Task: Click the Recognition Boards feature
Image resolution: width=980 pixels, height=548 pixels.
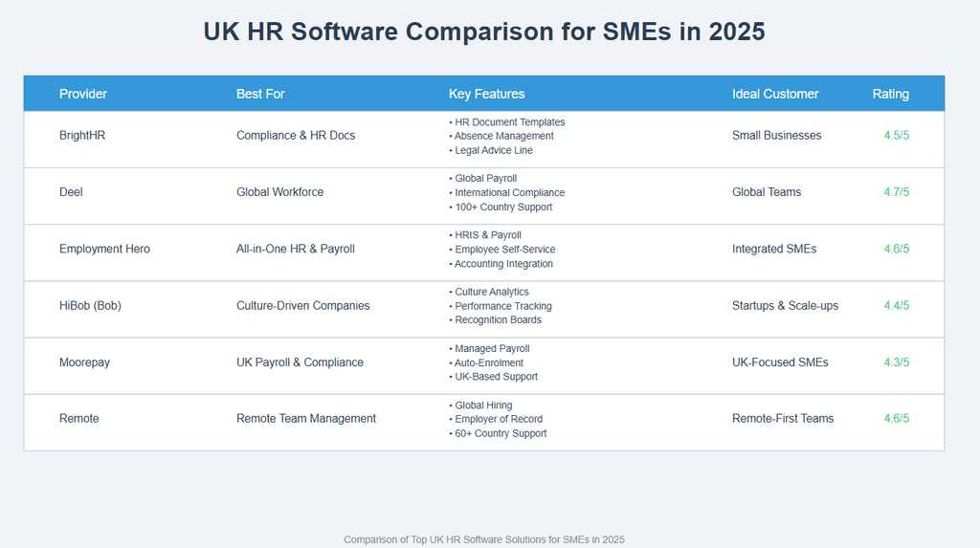Action: [495, 320]
